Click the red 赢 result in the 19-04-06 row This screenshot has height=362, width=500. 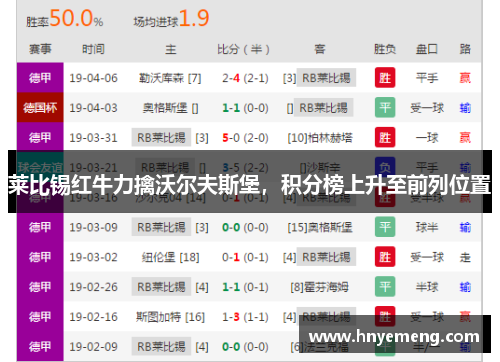[x=465, y=78]
